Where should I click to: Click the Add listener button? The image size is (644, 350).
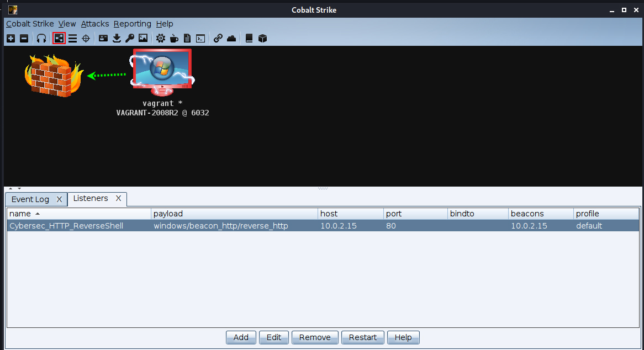241,337
